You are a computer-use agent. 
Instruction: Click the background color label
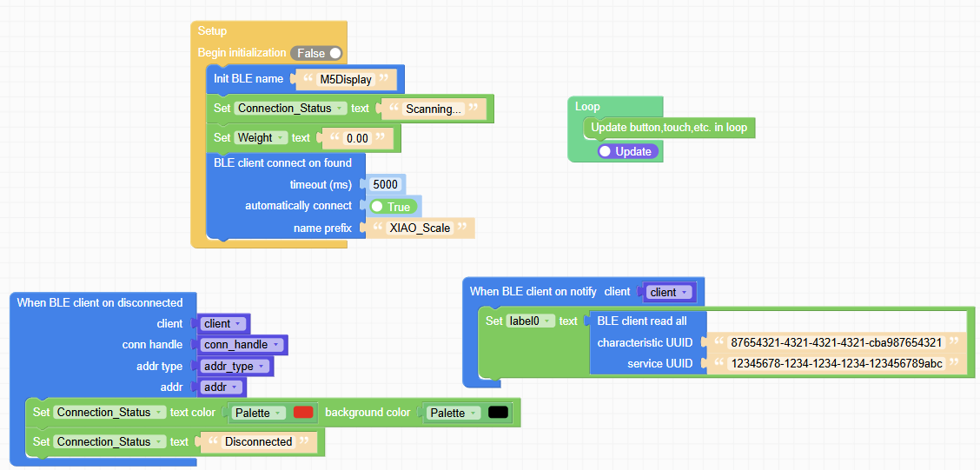click(x=367, y=413)
